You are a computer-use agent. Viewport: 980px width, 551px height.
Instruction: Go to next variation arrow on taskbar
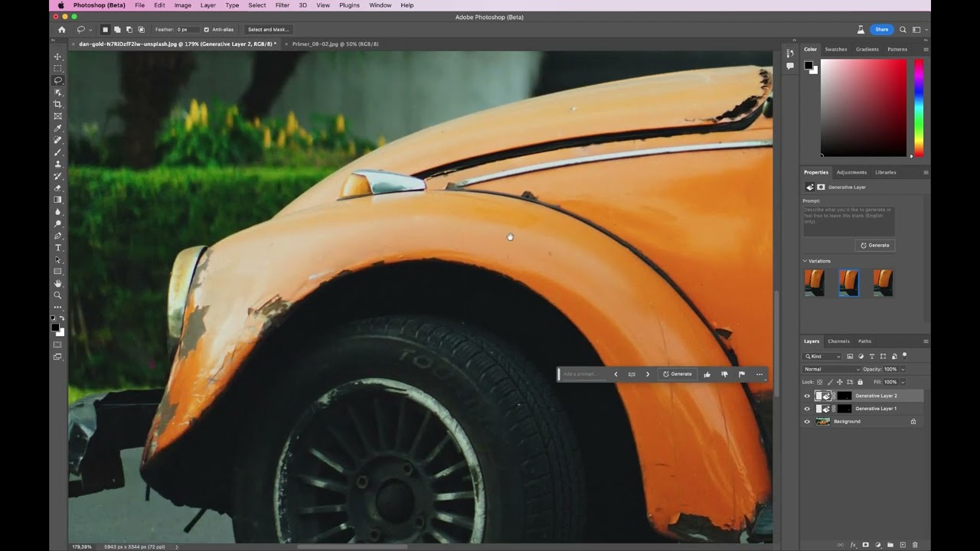click(x=648, y=374)
